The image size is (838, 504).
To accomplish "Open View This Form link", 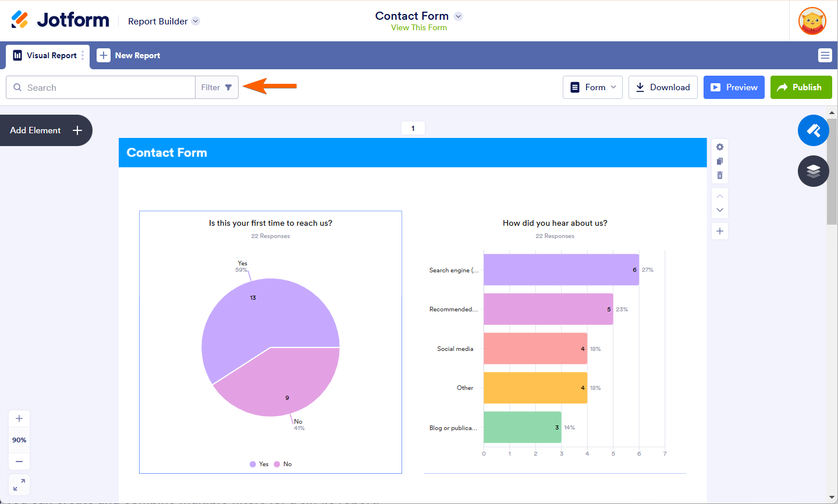I will pyautogui.click(x=418, y=27).
